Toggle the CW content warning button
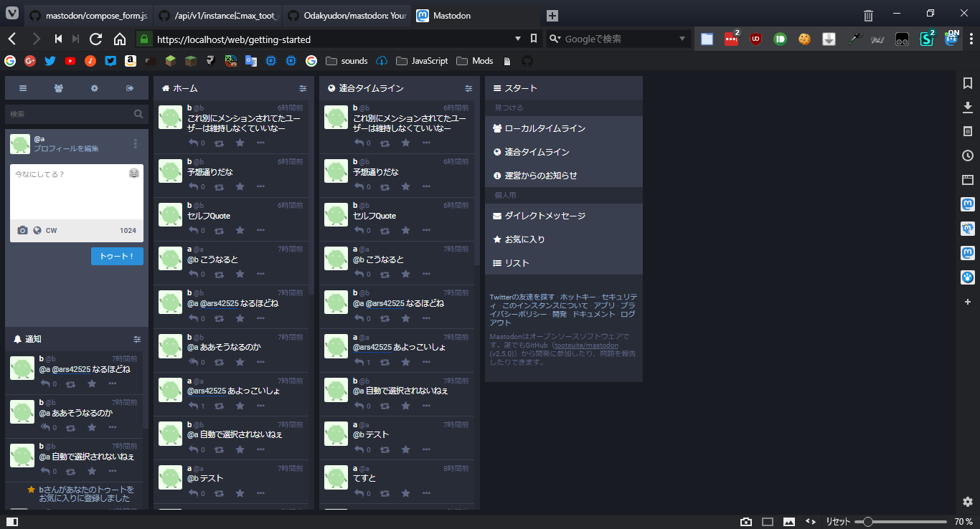Image resolution: width=980 pixels, height=529 pixels. 51,230
